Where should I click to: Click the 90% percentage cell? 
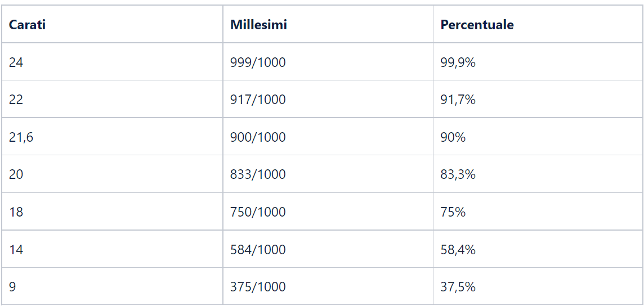pyautogui.click(x=453, y=137)
